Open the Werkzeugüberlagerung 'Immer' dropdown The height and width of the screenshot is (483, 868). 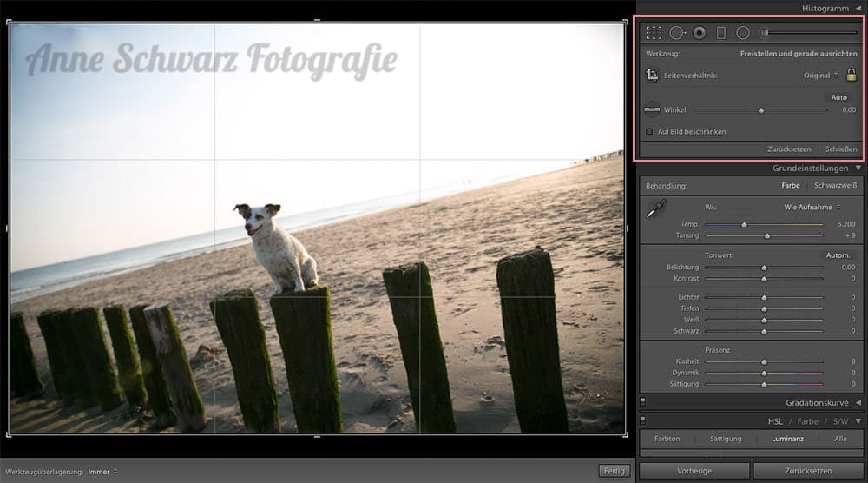pos(102,472)
